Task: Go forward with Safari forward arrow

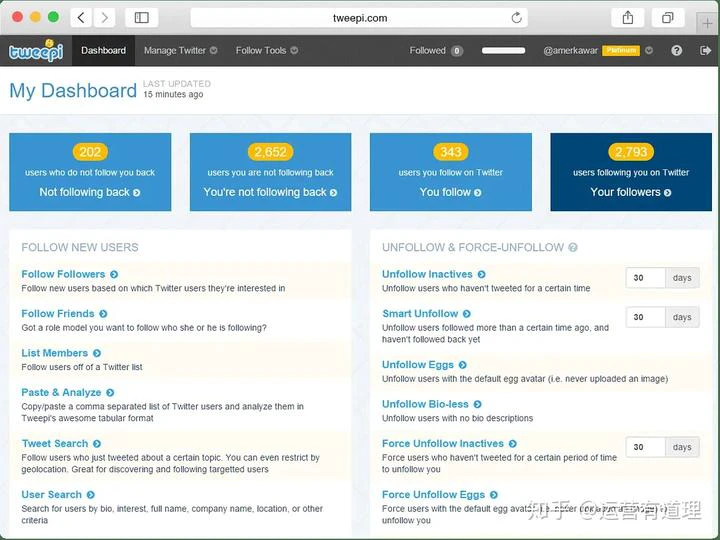Action: coord(104,18)
